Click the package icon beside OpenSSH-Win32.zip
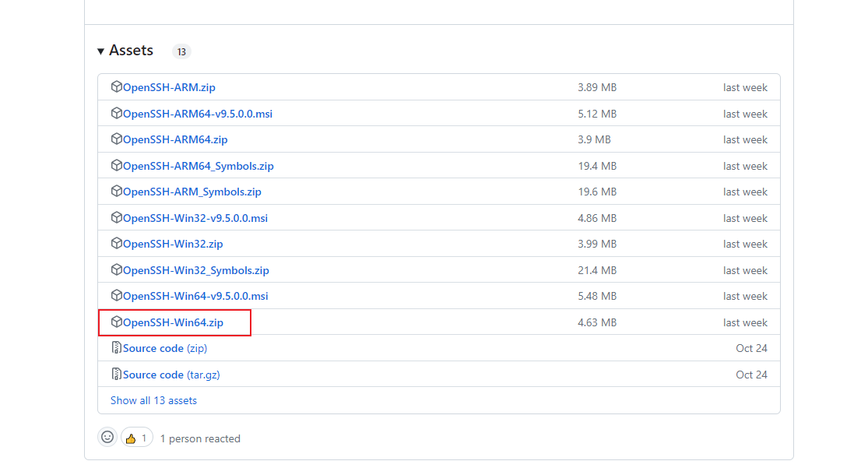868x475 pixels. coord(116,243)
